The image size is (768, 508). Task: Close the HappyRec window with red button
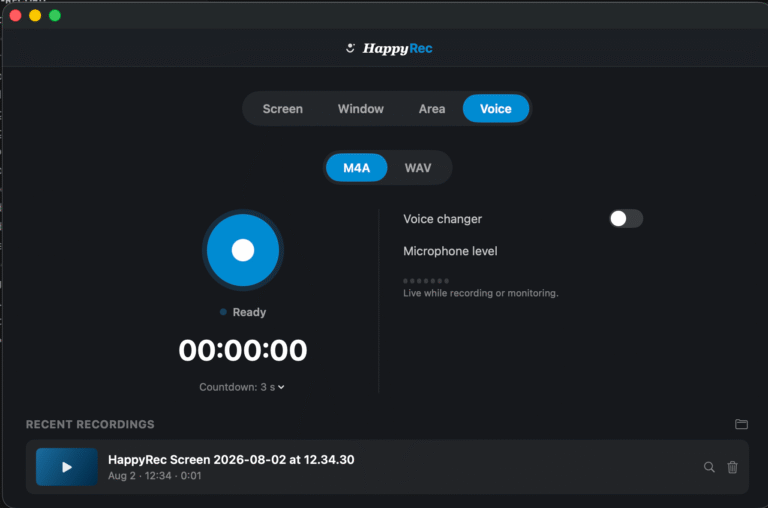coord(16,16)
